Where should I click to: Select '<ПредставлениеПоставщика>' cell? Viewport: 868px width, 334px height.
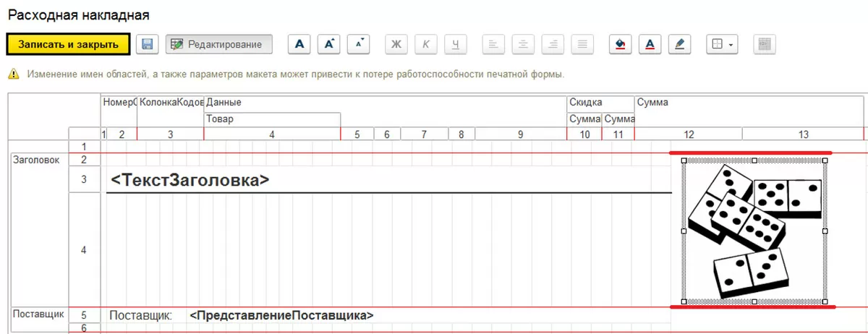pos(281,315)
